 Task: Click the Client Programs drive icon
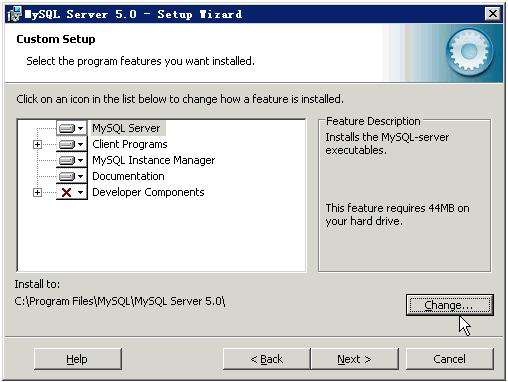(x=67, y=144)
